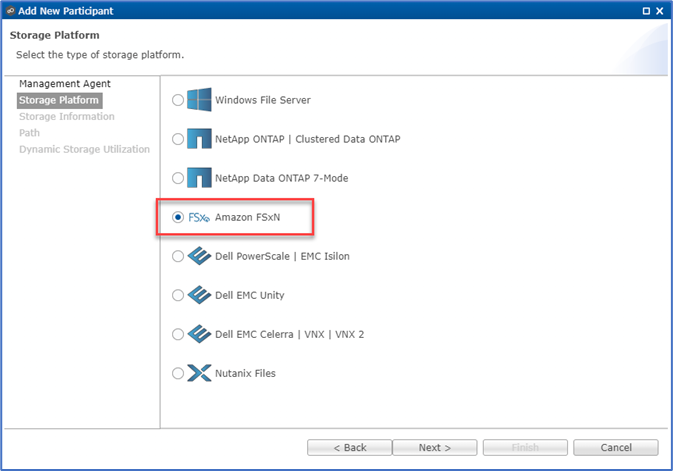Click the Dell EMC Unity icon
The height and width of the screenshot is (471, 673).
coord(199,295)
